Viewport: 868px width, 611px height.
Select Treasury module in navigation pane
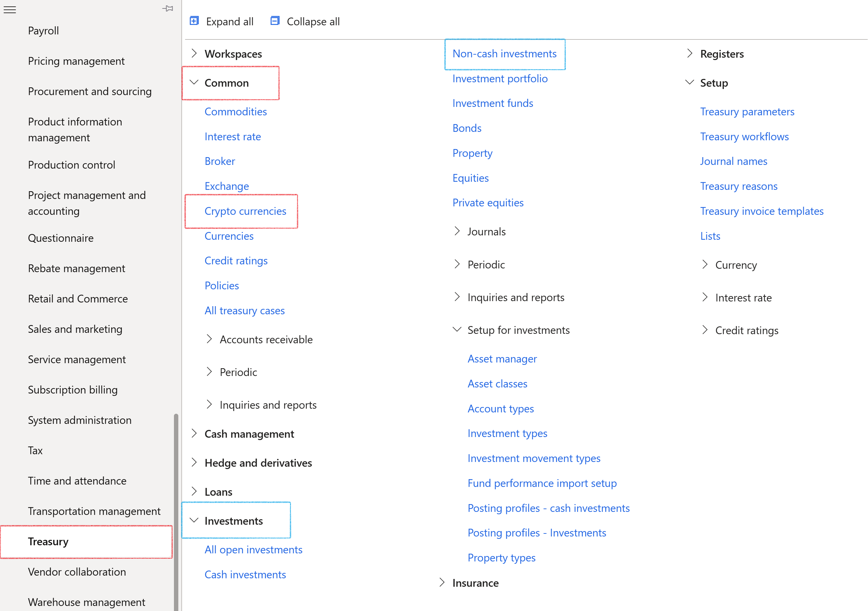(x=49, y=542)
